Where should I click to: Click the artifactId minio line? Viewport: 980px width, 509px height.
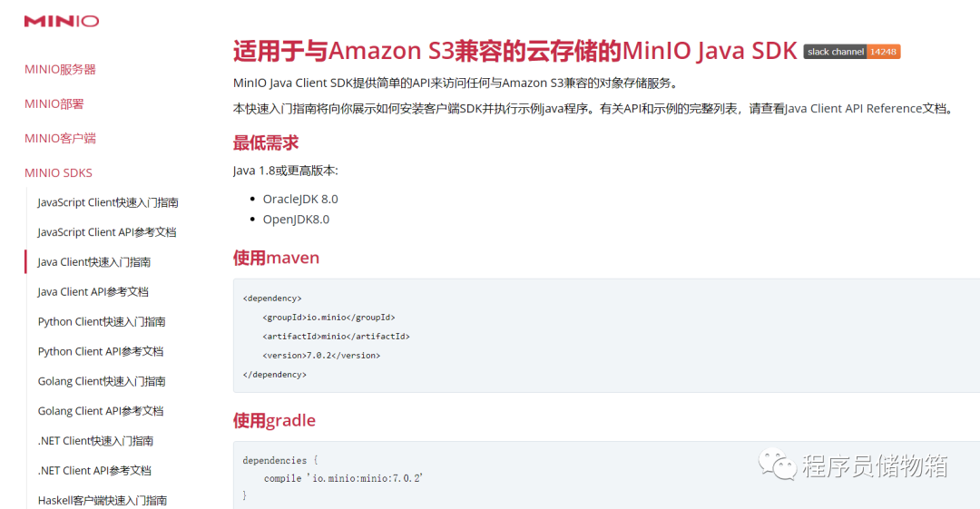click(x=337, y=337)
